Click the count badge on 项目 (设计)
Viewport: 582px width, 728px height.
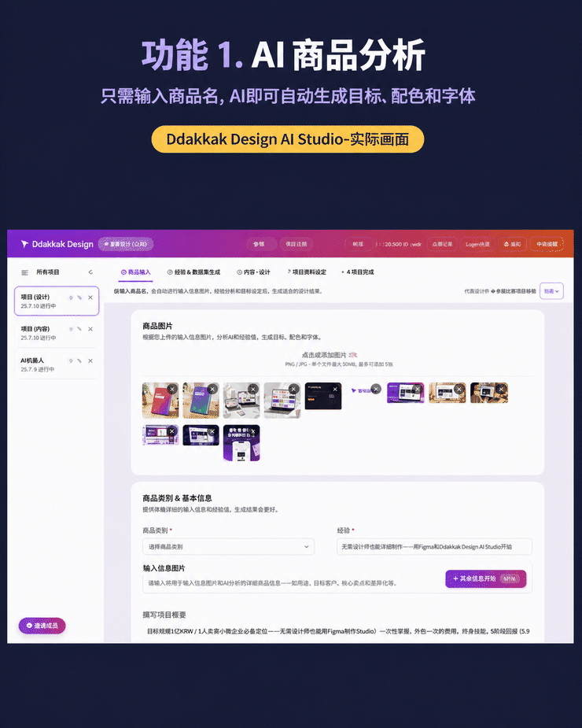click(71, 297)
